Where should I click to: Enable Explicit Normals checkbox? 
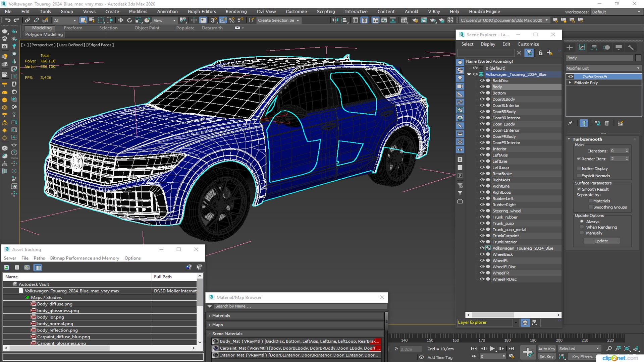pyautogui.click(x=579, y=176)
